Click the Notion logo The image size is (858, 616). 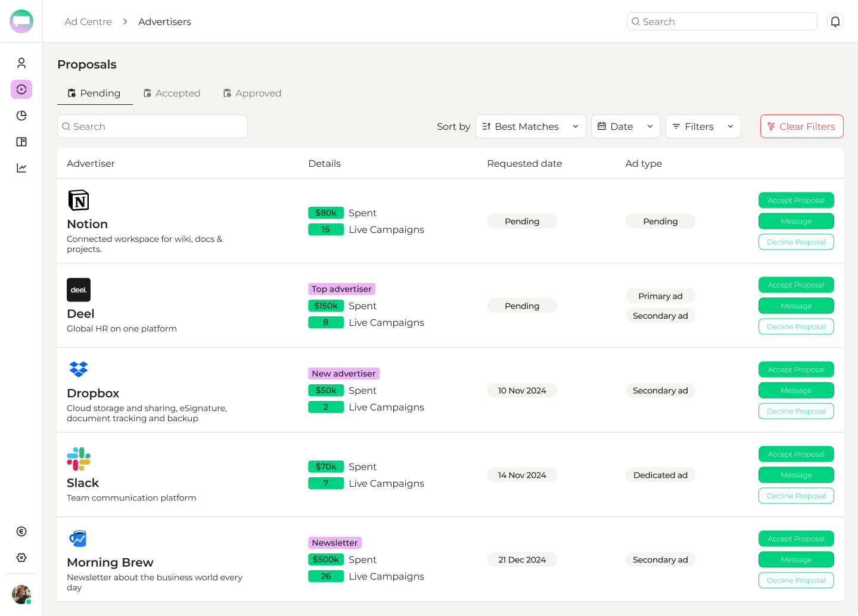[79, 200]
